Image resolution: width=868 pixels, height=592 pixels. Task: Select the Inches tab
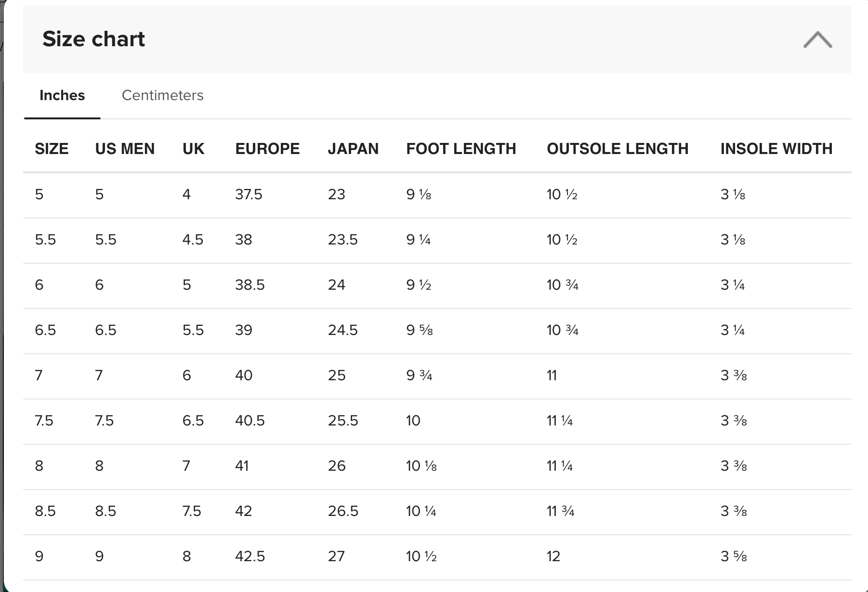(62, 95)
